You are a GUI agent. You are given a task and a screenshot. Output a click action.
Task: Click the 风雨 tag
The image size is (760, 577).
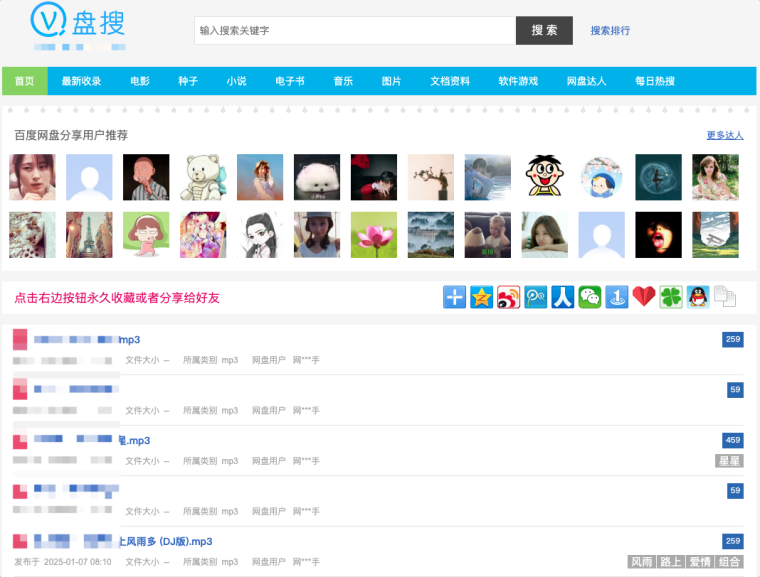[642, 562]
